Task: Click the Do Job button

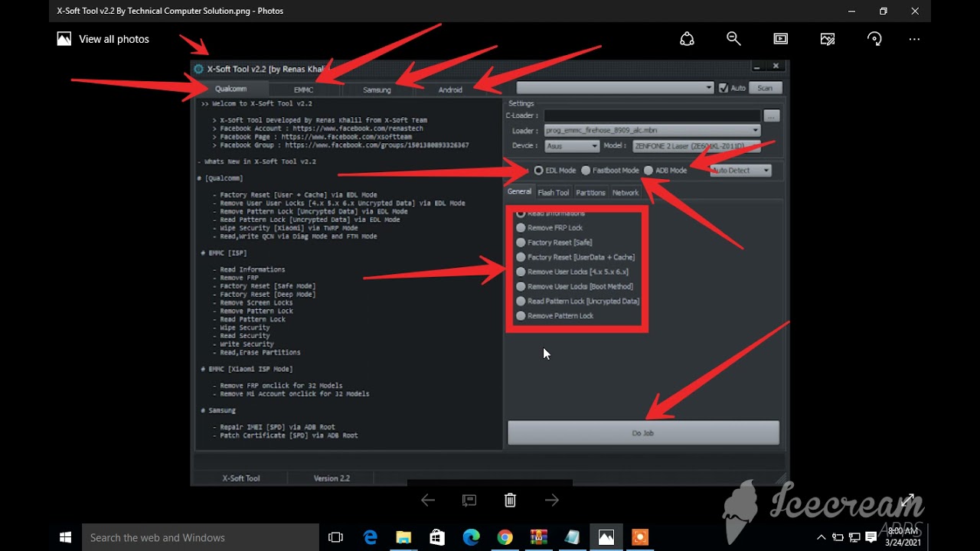Action: point(643,433)
